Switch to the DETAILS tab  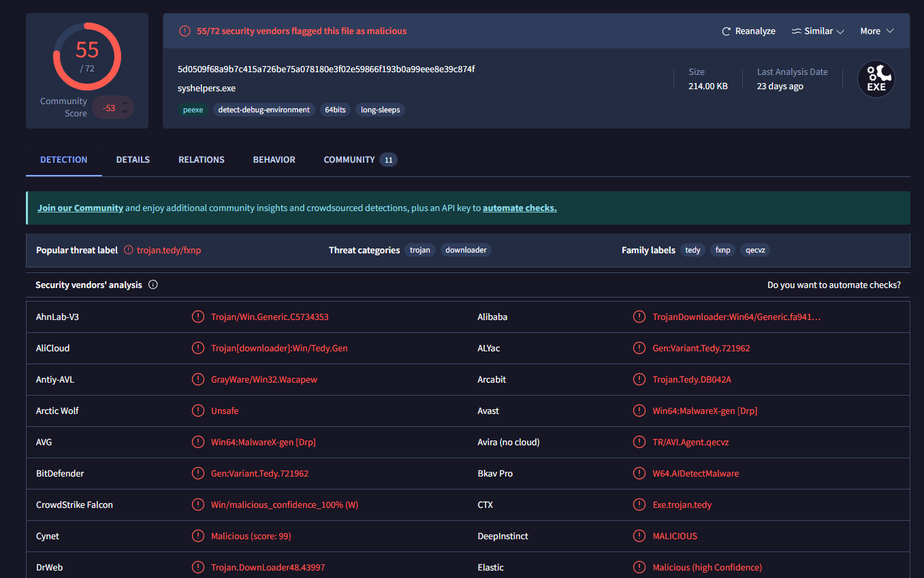[x=133, y=159]
